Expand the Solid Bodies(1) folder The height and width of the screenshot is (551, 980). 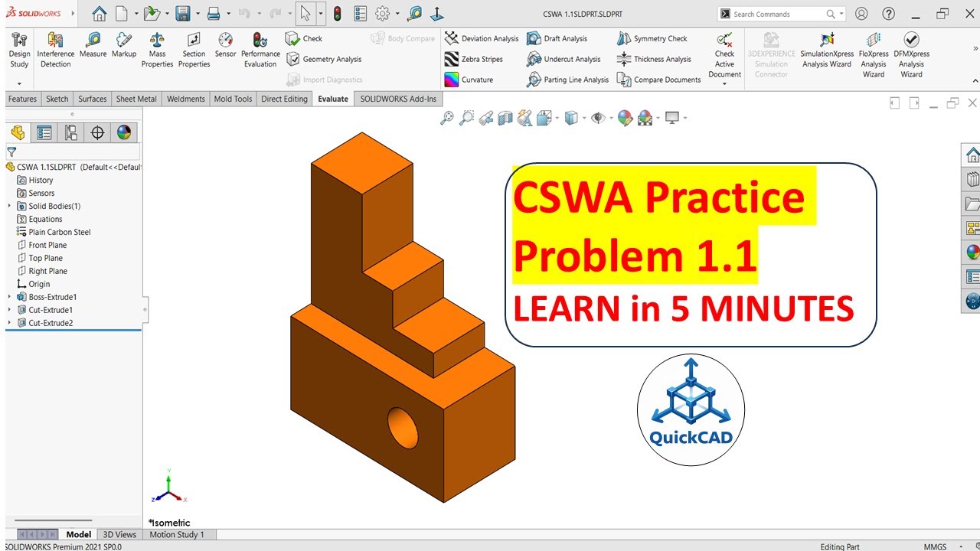click(x=9, y=206)
